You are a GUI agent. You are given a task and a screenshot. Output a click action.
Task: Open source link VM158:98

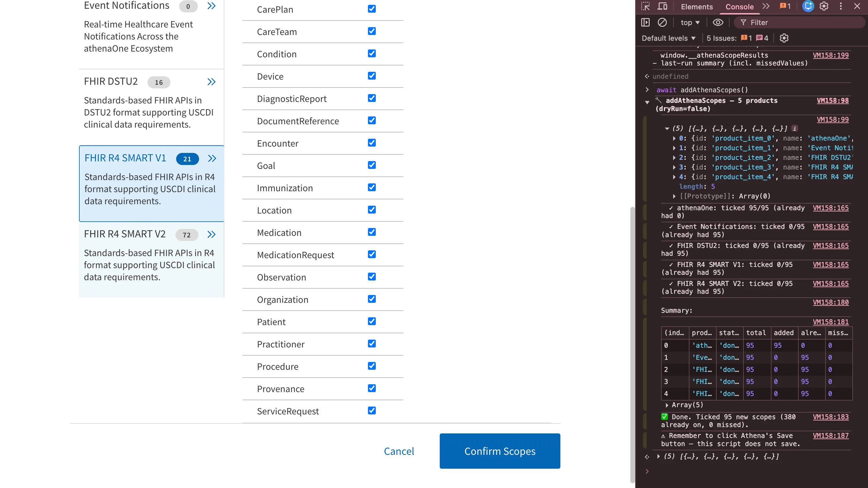pyautogui.click(x=833, y=100)
